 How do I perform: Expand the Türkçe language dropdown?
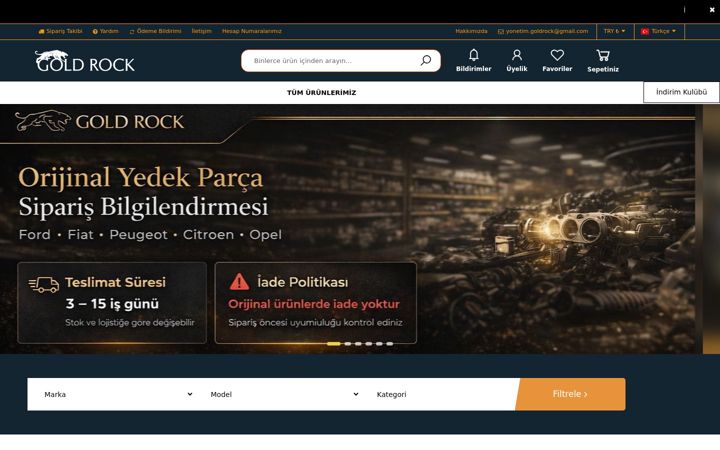tap(659, 31)
